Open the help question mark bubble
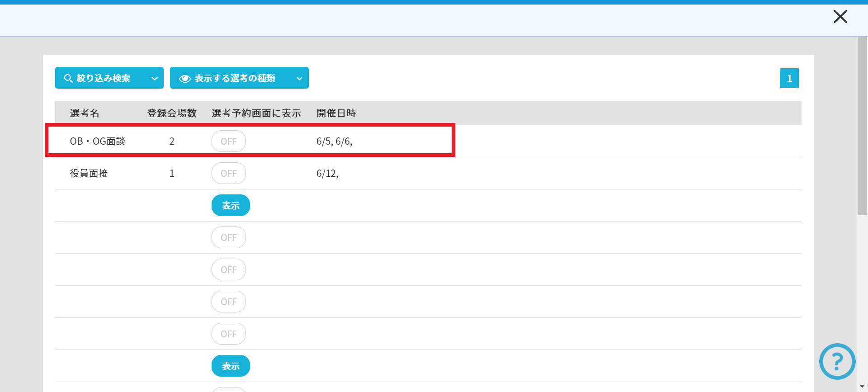 [x=837, y=361]
